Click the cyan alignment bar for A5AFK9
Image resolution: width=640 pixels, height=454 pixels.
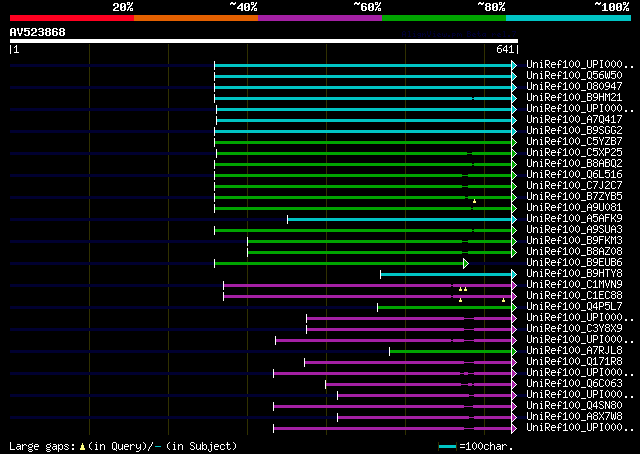coord(400,220)
